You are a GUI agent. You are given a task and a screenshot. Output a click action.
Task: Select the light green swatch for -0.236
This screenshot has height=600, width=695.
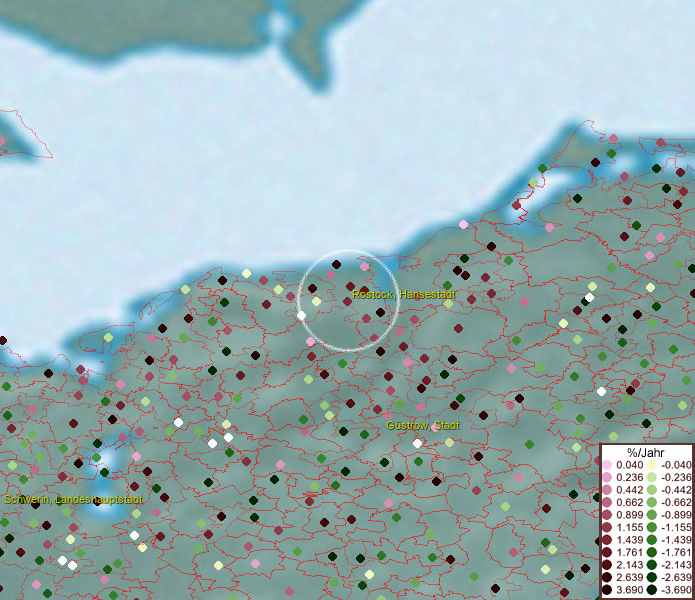click(x=652, y=477)
